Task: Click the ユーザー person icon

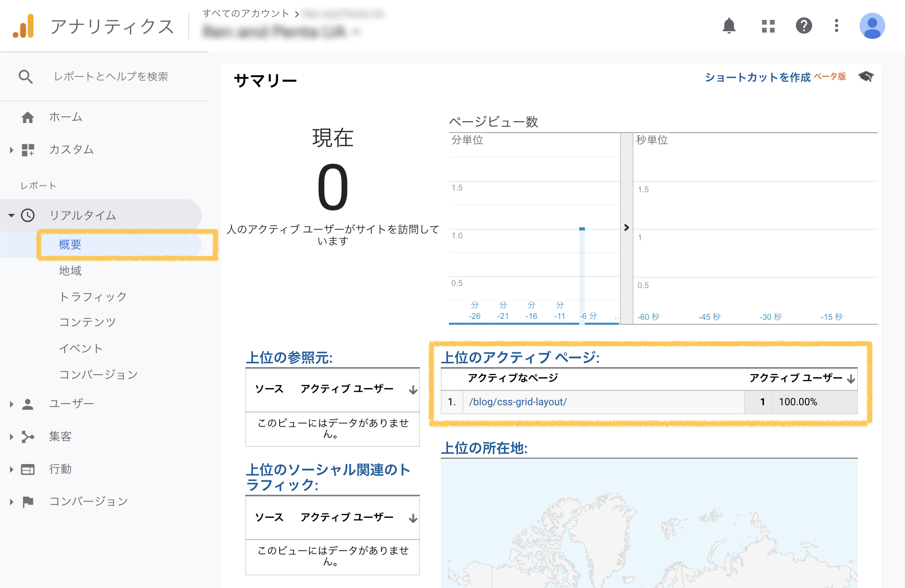Action: coord(28,404)
